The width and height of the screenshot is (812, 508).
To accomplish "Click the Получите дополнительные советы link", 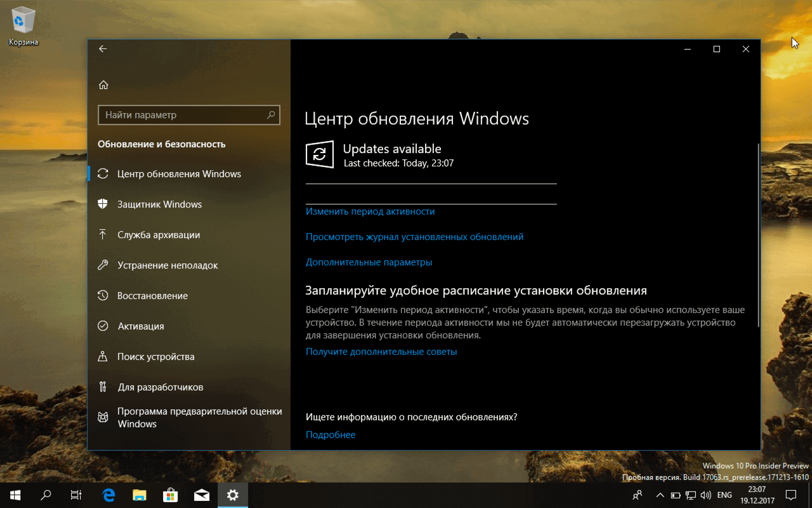I will tap(381, 352).
